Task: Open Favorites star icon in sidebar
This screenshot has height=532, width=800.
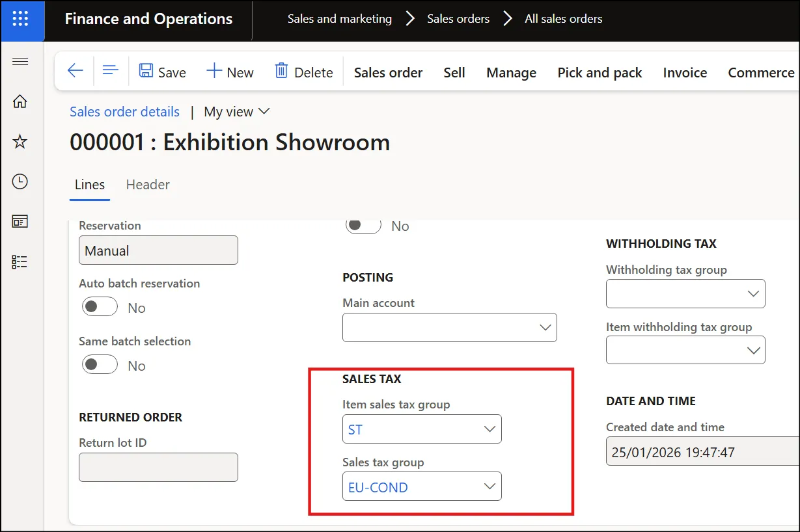Action: click(x=21, y=142)
